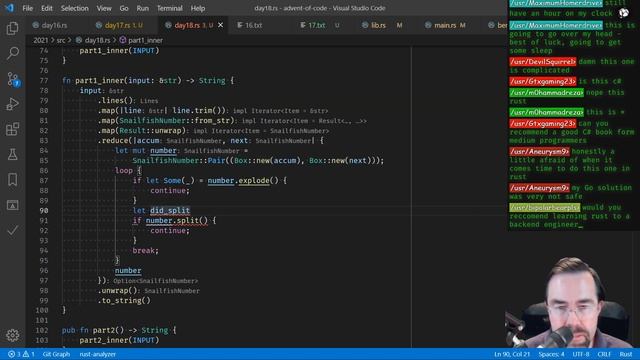Show errors and warnings in status bar
The height and width of the screenshot is (360, 640).
21,354
